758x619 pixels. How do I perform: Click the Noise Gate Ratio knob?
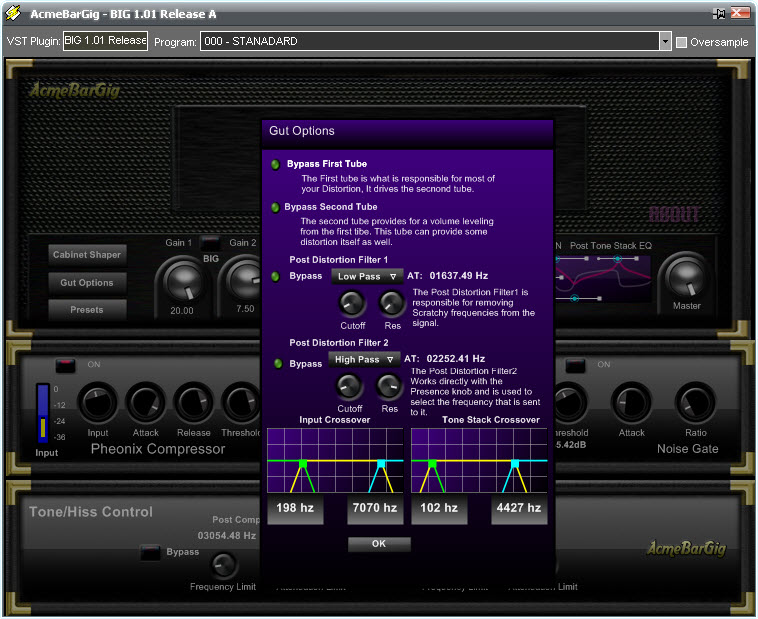click(x=696, y=403)
